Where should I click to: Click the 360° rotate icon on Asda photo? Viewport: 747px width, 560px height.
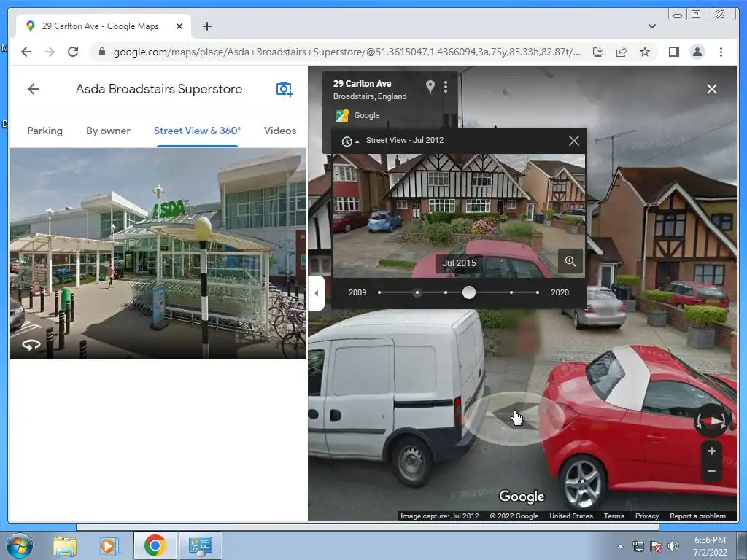[31, 345]
